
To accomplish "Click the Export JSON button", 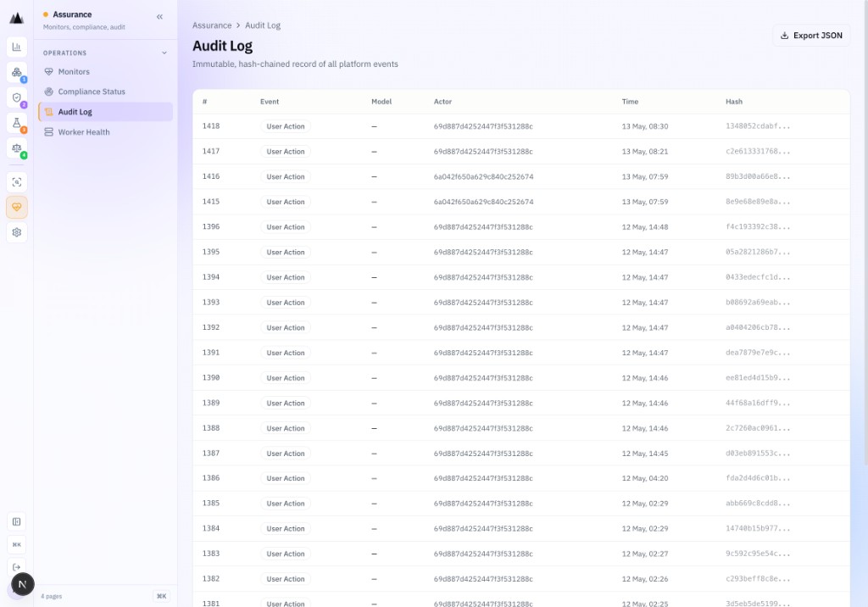I will [811, 36].
